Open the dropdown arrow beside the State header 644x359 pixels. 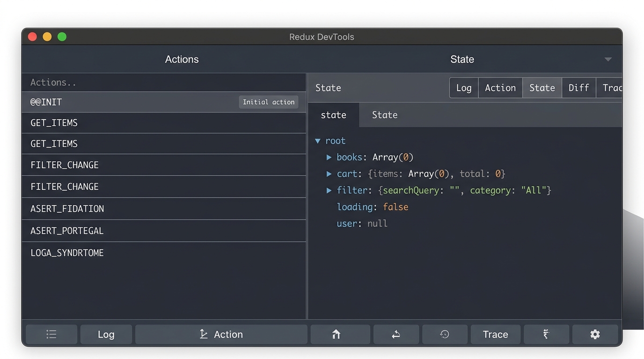[608, 59]
